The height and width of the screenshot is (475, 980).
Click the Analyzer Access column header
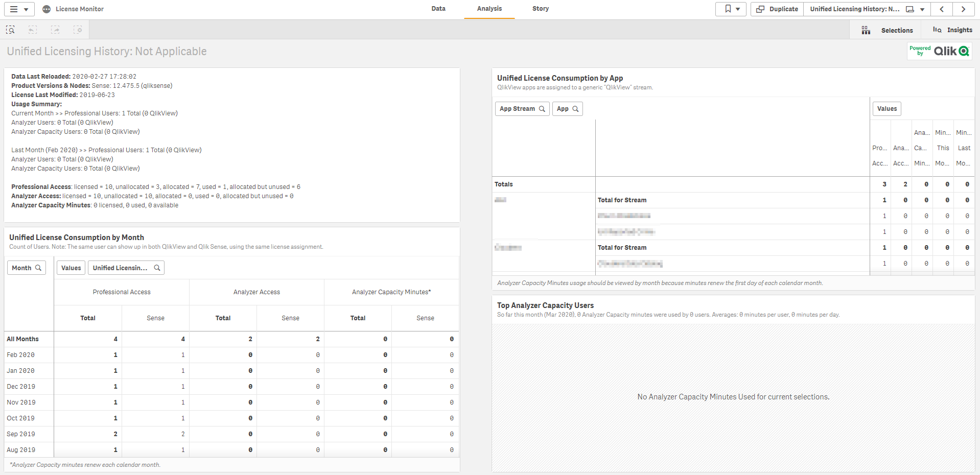[x=256, y=292]
